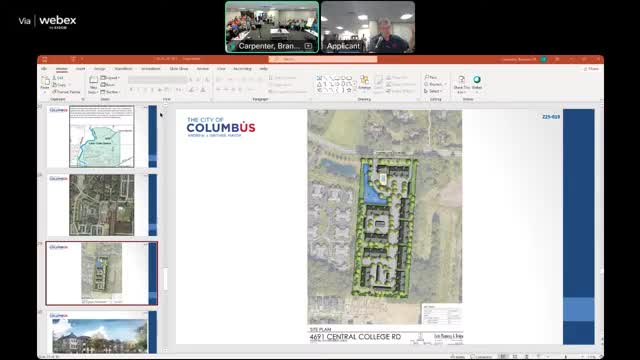Select the Applicant video tile
The image size is (640, 360).
pyautogui.click(x=368, y=27)
